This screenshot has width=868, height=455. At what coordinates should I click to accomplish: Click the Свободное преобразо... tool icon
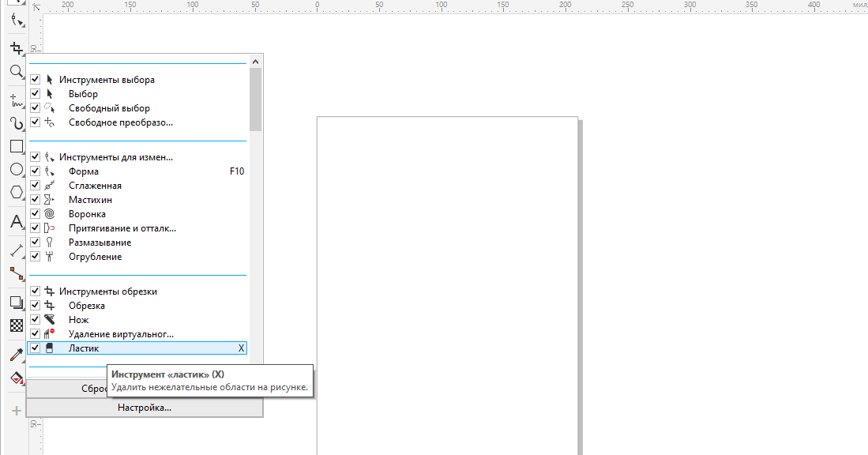pyautogui.click(x=49, y=122)
